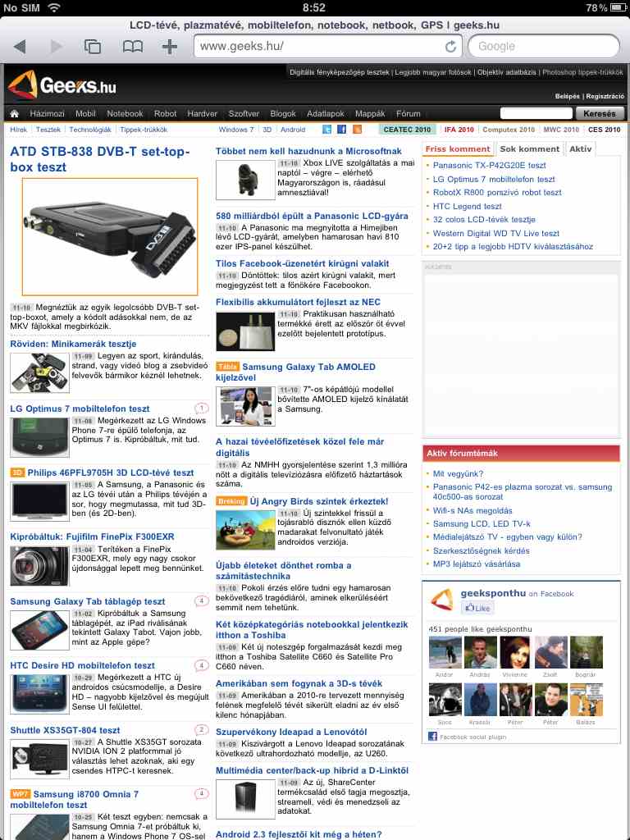Click the comment bubble beside HTC Desire HD teszt
Image resolution: width=630 pixels, height=840 pixels.
pos(201,665)
